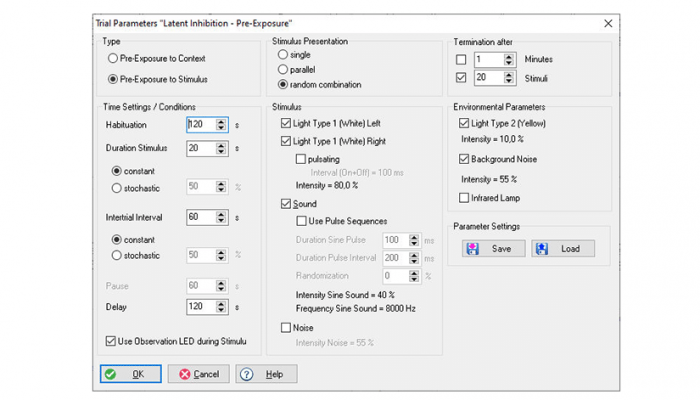
Task: Open Help with the question mark button
Action: (x=266, y=374)
